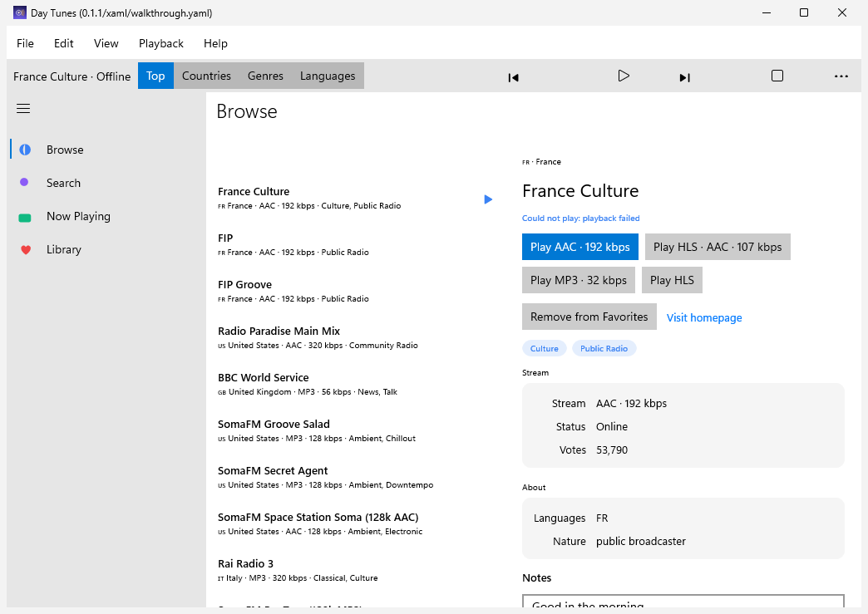Viewport: 868px width, 614px height.
Task: Start playback with the play icon
Action: pos(624,76)
